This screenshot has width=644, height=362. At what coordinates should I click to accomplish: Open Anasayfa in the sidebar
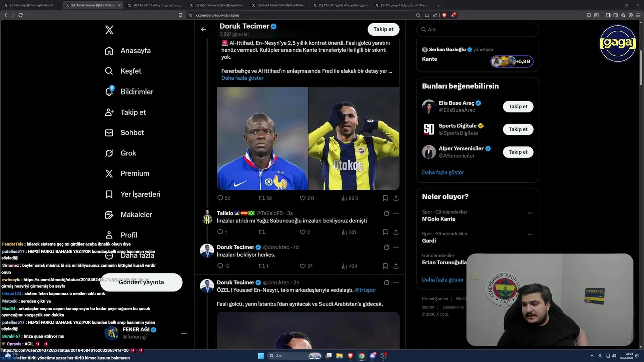[x=128, y=51]
